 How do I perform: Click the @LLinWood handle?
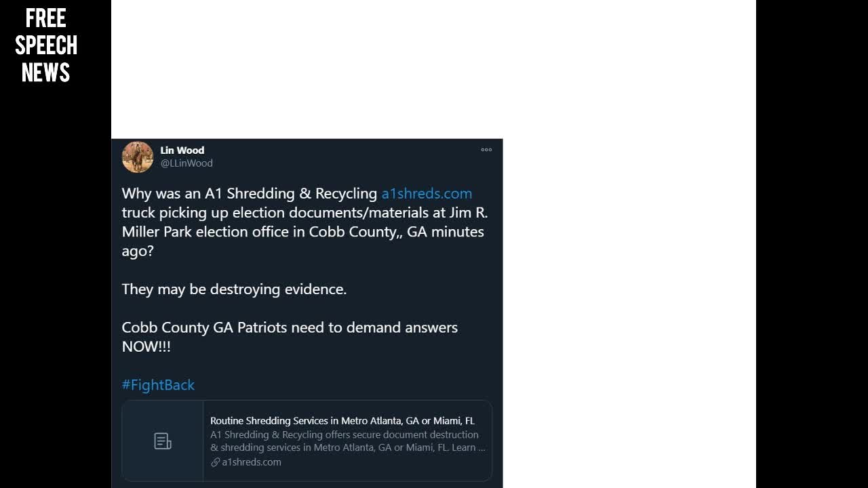point(186,163)
